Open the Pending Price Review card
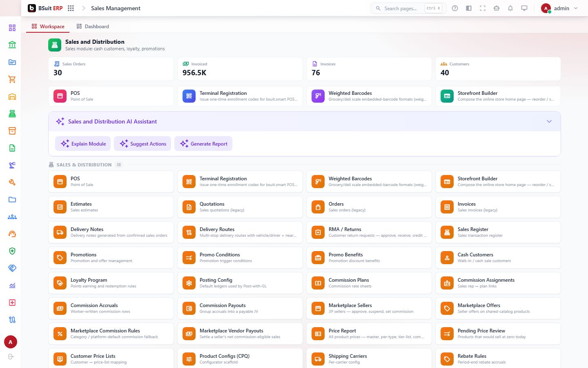The image size is (588, 368). 498,334
